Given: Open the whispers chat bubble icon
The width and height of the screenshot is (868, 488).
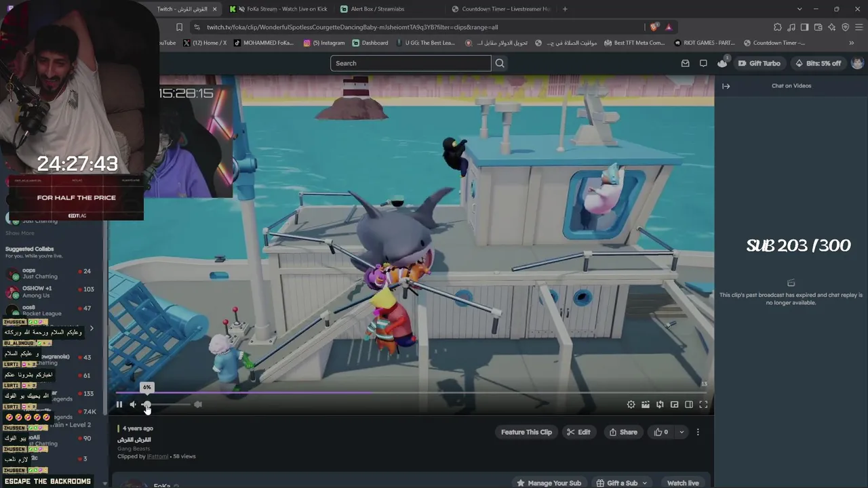Looking at the screenshot, I should coord(703,63).
